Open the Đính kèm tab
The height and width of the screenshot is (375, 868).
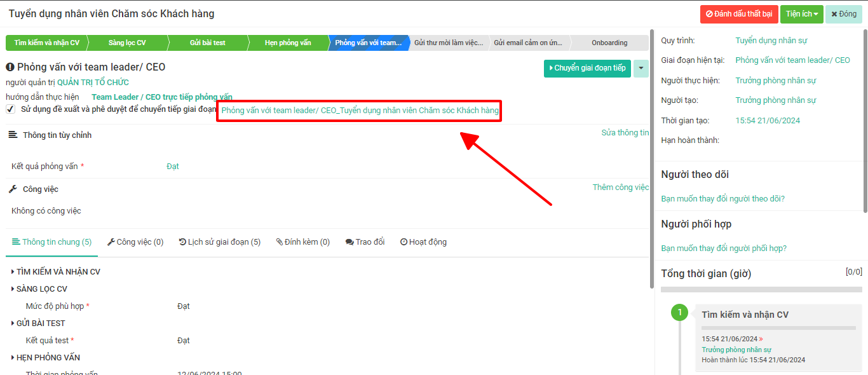tap(303, 242)
